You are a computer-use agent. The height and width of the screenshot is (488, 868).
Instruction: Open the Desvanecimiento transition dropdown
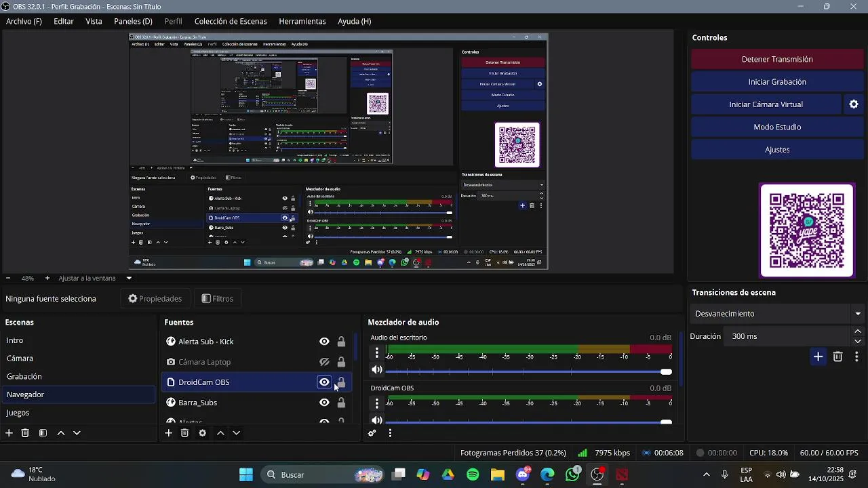(778, 314)
